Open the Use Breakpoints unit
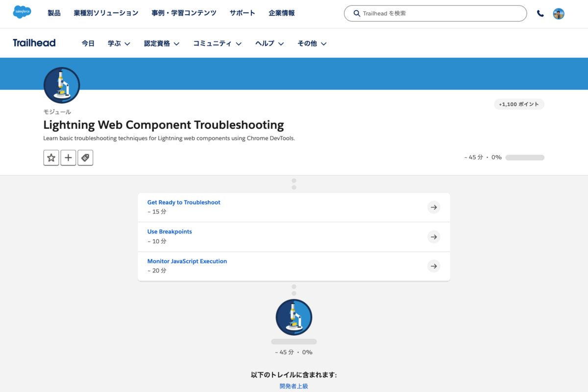Viewport: 588px width, 392px height. pyautogui.click(x=170, y=231)
